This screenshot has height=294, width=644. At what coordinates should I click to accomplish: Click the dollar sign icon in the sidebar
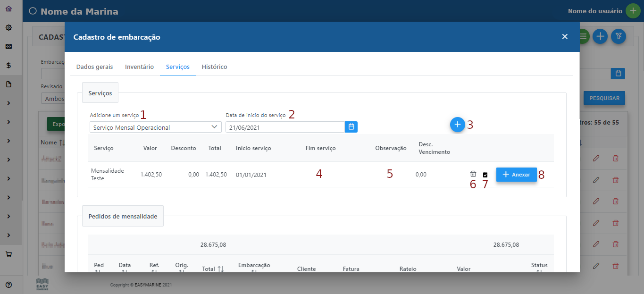pyautogui.click(x=8, y=65)
